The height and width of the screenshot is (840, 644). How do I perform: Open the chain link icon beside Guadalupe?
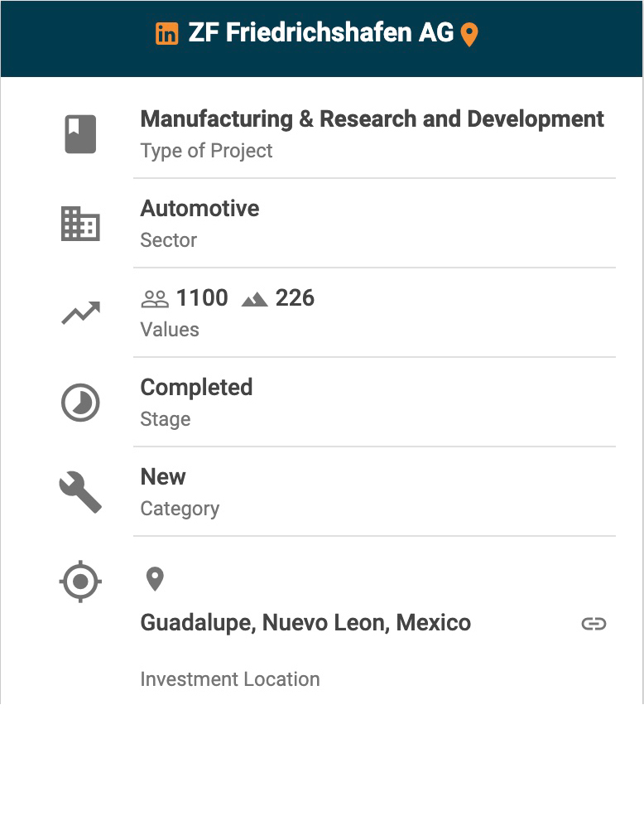[594, 624]
